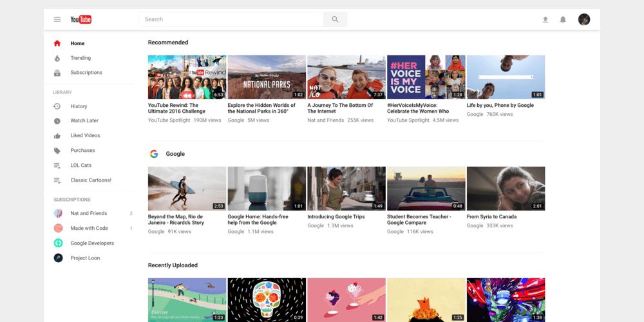Click the Watch Later clock icon
This screenshot has height=322, width=644.
[57, 121]
